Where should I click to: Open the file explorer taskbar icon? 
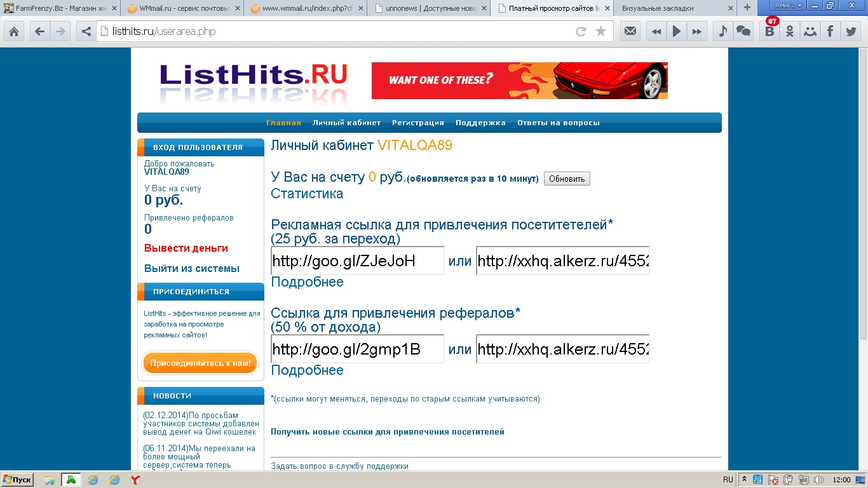[49, 480]
